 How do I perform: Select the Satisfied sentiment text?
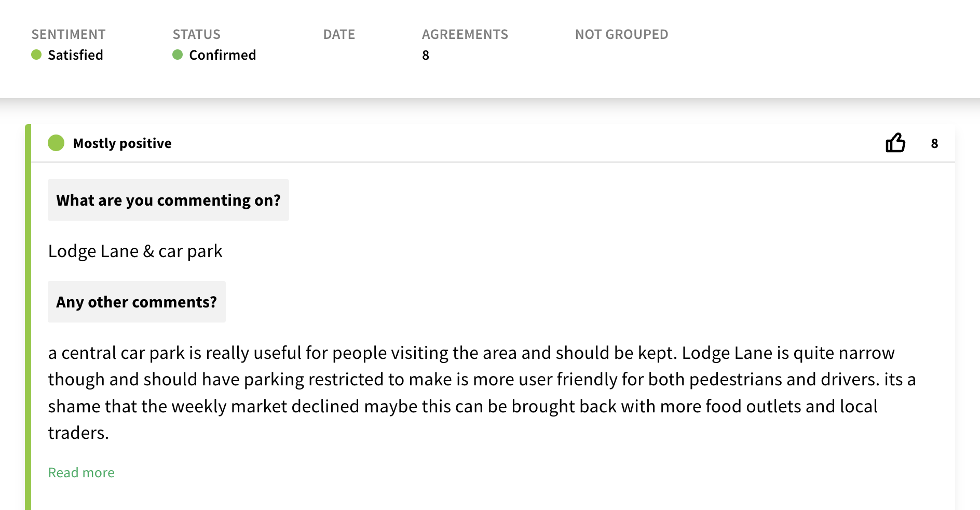(75, 55)
